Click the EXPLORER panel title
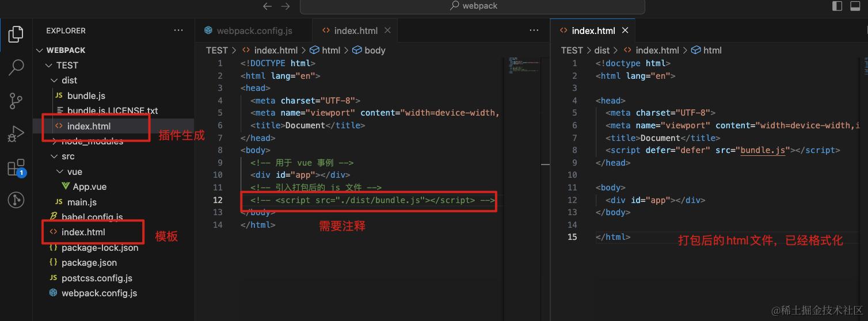The image size is (868, 321). 66,30
